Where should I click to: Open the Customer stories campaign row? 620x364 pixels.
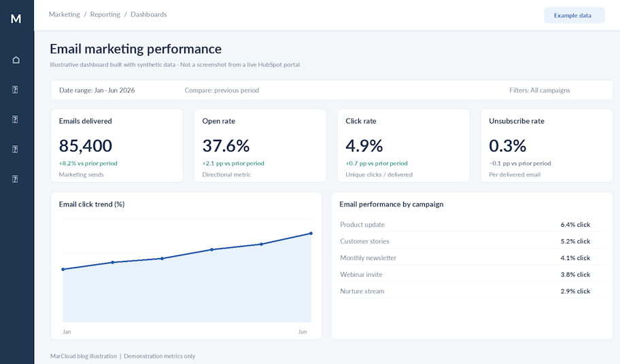click(x=472, y=241)
